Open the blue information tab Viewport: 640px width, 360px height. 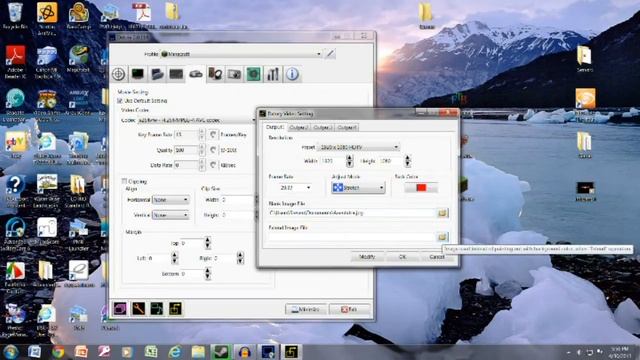[292, 74]
